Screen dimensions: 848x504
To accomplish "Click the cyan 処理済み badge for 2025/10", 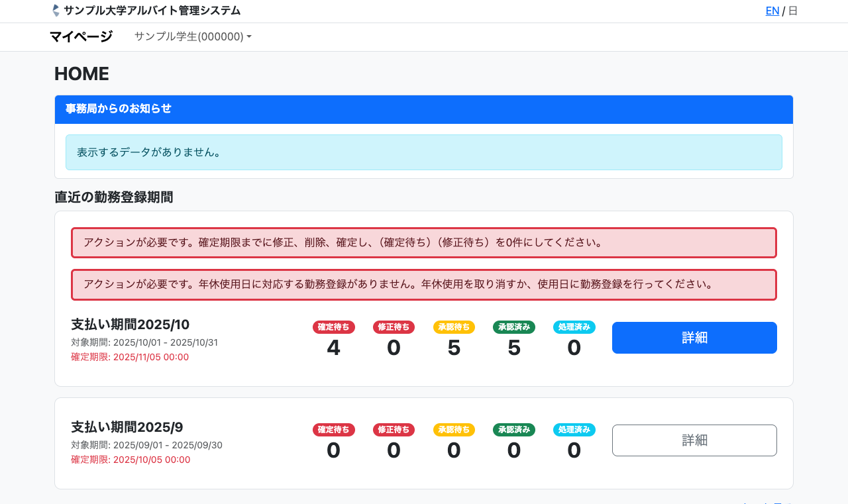I will (x=574, y=327).
